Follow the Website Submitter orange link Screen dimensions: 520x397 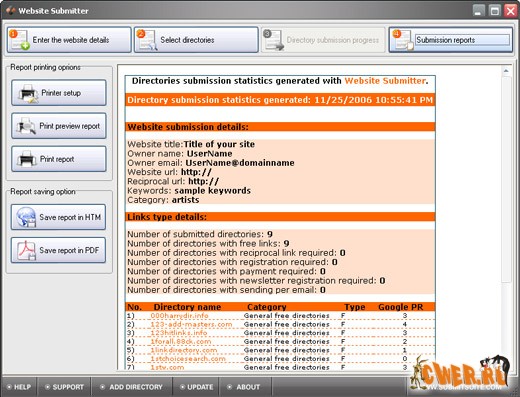385,81
